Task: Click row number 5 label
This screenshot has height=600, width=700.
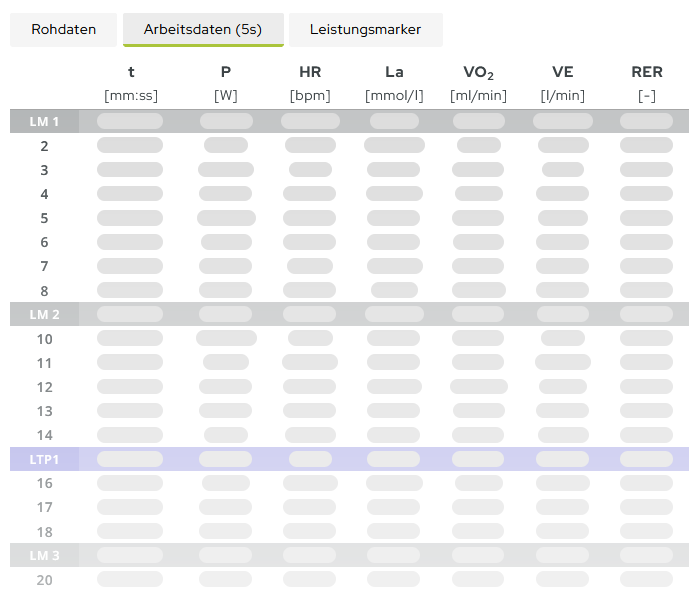Action: pyautogui.click(x=44, y=218)
